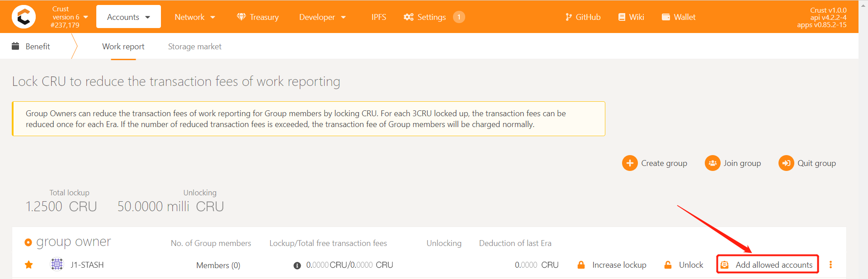Click the J1-STASH account identicon
The height and width of the screenshot is (279, 868).
click(x=57, y=264)
